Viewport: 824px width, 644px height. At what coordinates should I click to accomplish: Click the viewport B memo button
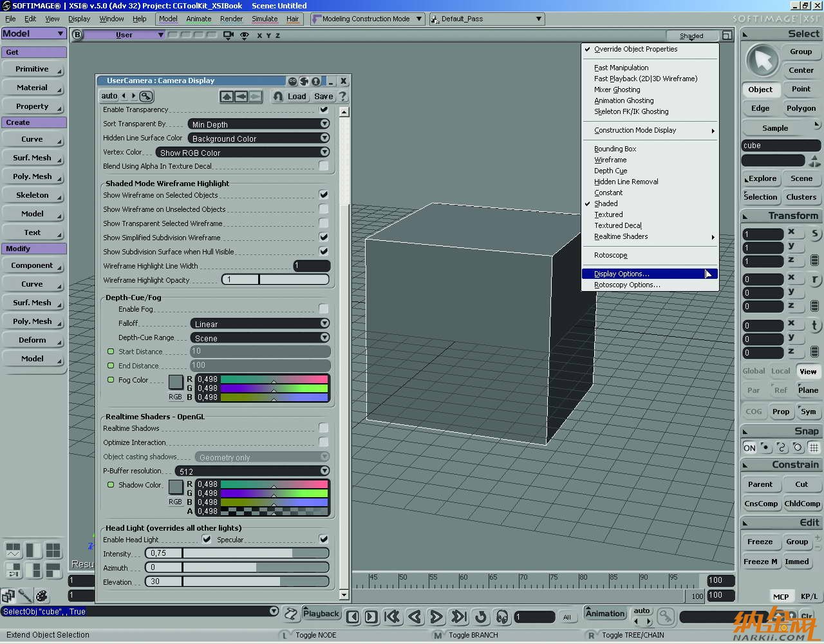point(78,35)
